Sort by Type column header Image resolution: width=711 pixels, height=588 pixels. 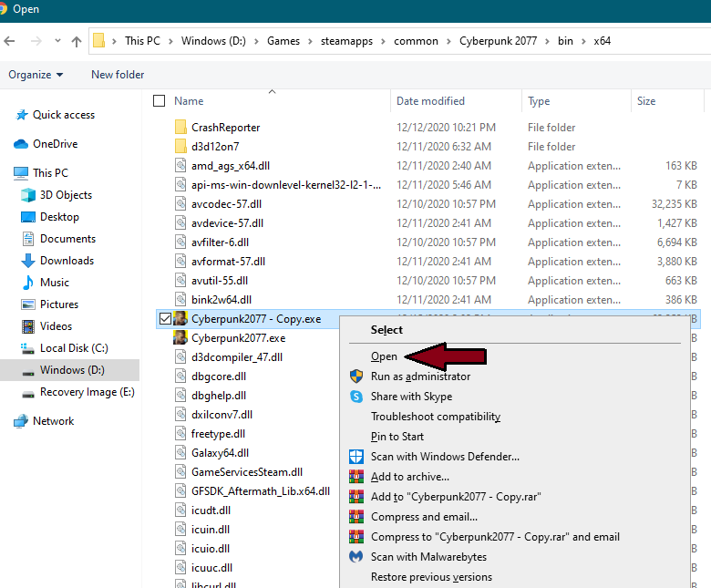tap(539, 100)
